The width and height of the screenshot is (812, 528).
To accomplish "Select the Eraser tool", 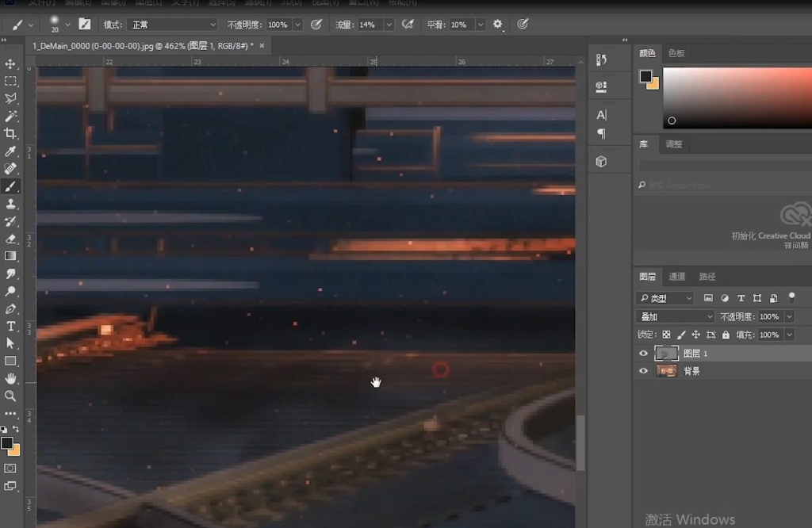I will 10,239.
